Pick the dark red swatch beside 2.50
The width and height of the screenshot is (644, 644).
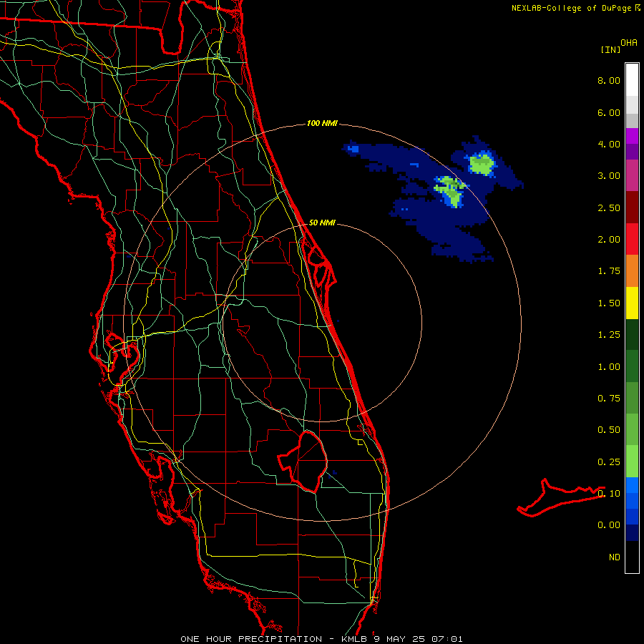(x=632, y=208)
